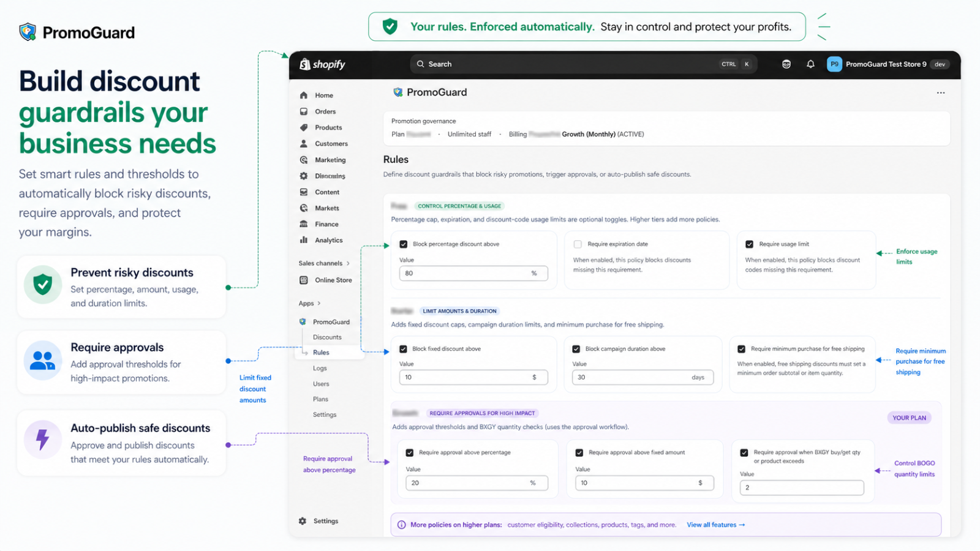This screenshot has height=551, width=980.
Task: Click the Unlimited staff text
Action: (469, 134)
